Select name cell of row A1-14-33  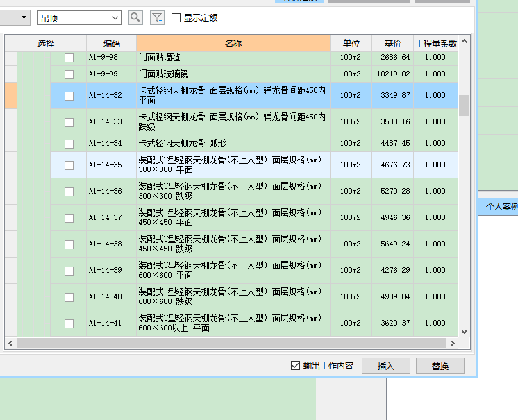tap(233, 122)
